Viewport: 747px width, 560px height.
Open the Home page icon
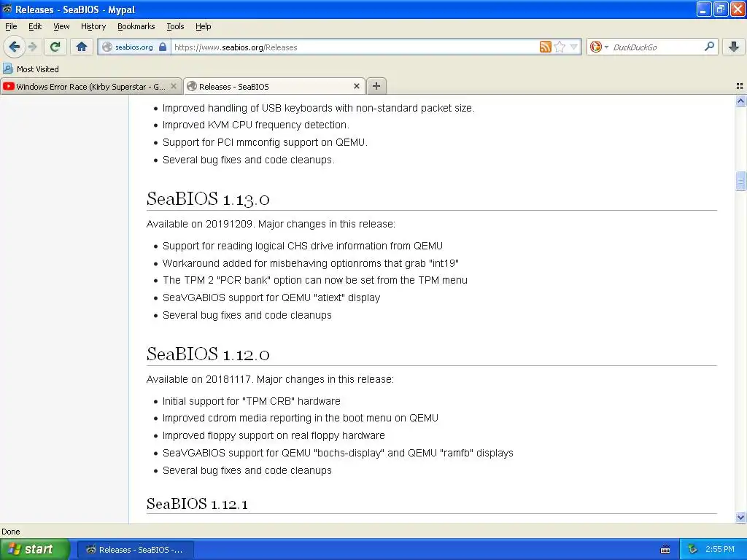tap(82, 47)
